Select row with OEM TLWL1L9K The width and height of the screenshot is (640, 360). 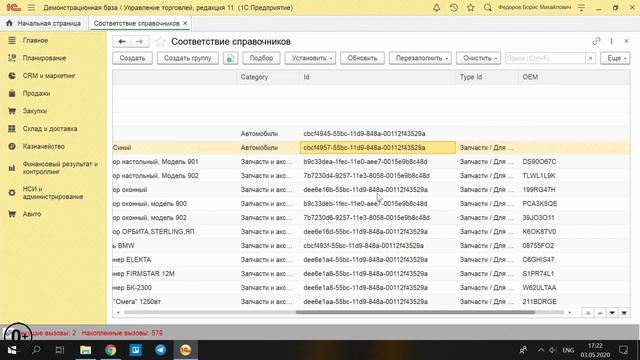tap(371, 176)
